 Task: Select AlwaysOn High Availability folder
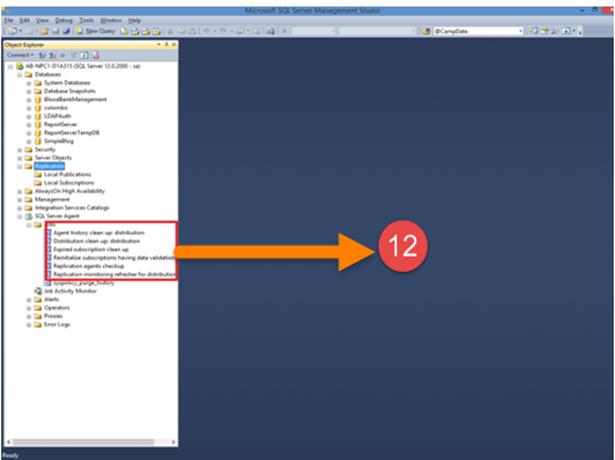click(70, 191)
